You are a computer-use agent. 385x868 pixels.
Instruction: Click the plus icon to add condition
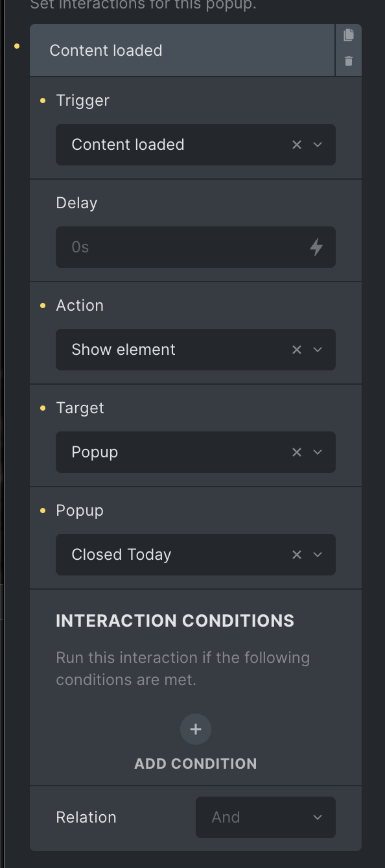click(x=196, y=729)
